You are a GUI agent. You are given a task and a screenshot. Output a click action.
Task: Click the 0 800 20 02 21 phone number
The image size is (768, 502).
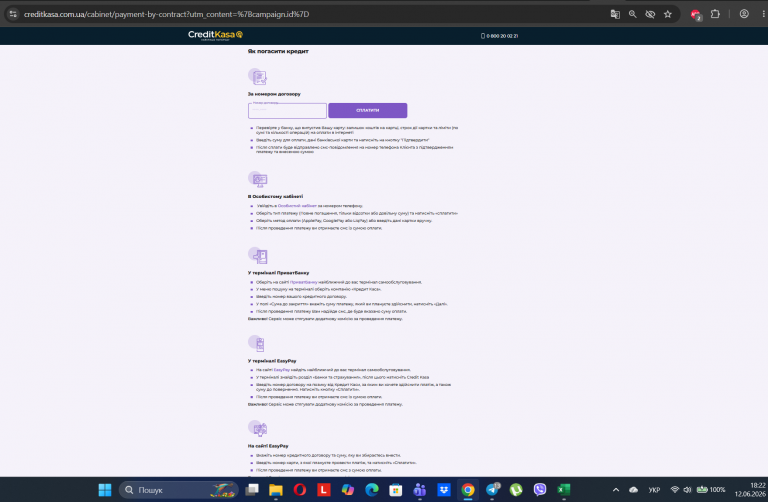click(500, 36)
